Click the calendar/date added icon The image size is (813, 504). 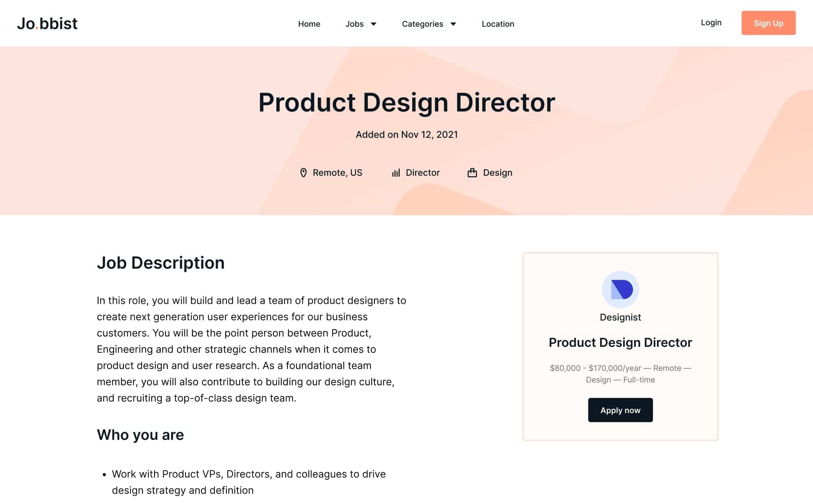pos(406,135)
